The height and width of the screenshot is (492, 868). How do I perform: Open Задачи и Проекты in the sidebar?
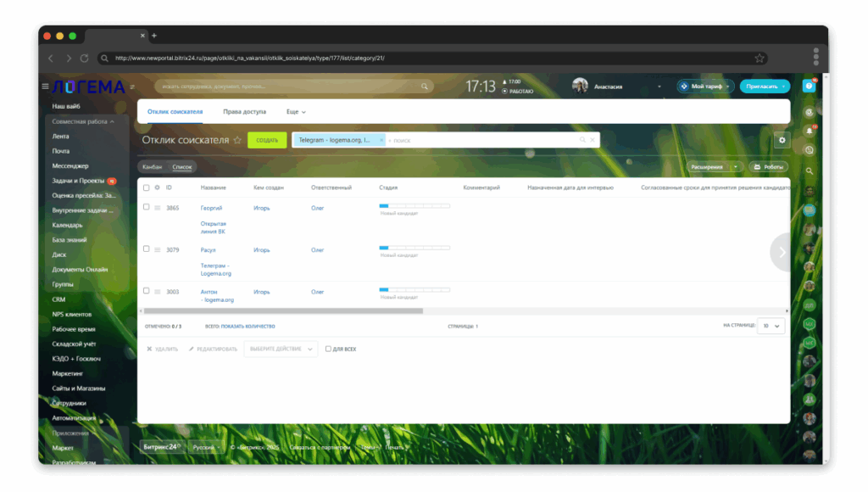point(78,181)
